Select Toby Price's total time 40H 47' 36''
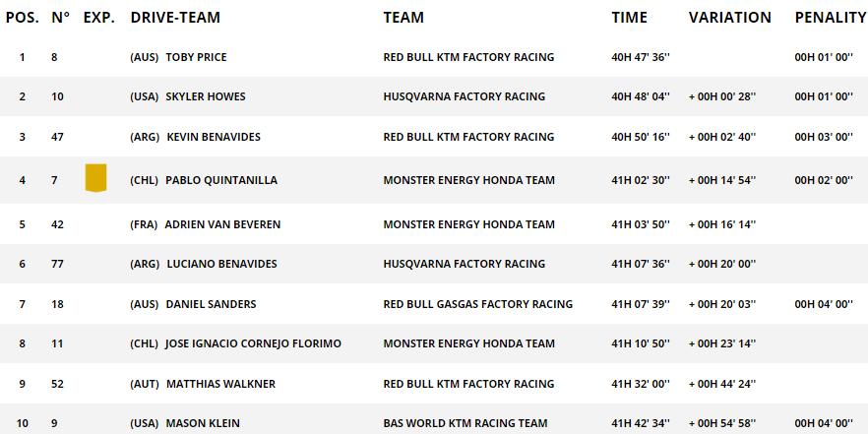The height and width of the screenshot is (434, 868). coord(641,57)
